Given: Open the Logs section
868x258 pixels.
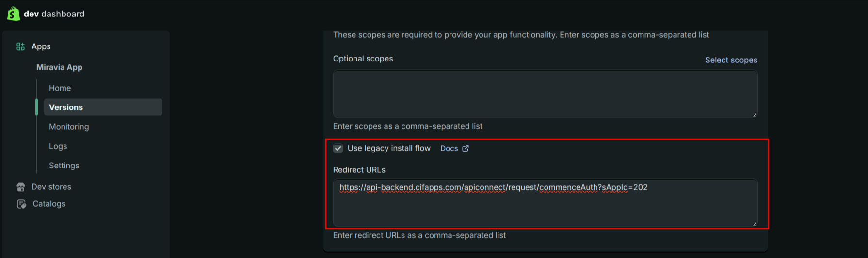Looking at the screenshot, I should point(58,146).
